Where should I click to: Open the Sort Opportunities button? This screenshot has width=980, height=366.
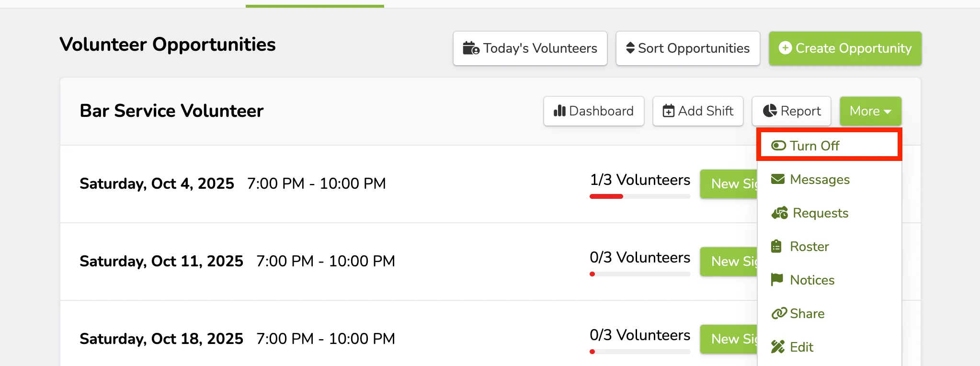(x=688, y=48)
